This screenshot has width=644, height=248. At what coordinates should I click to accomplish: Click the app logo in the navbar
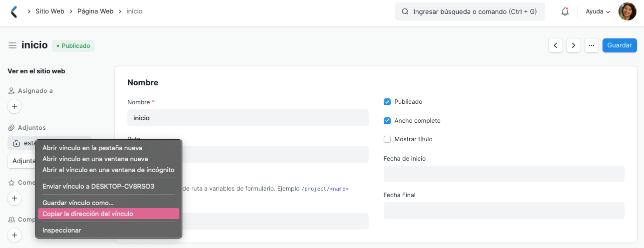14,11
